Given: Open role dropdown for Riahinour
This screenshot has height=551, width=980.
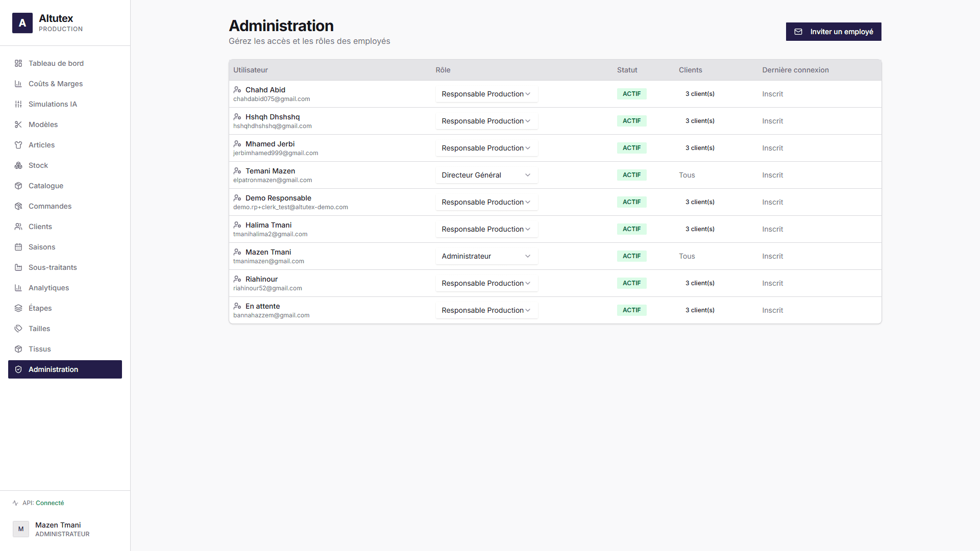Looking at the screenshot, I should [x=486, y=283].
